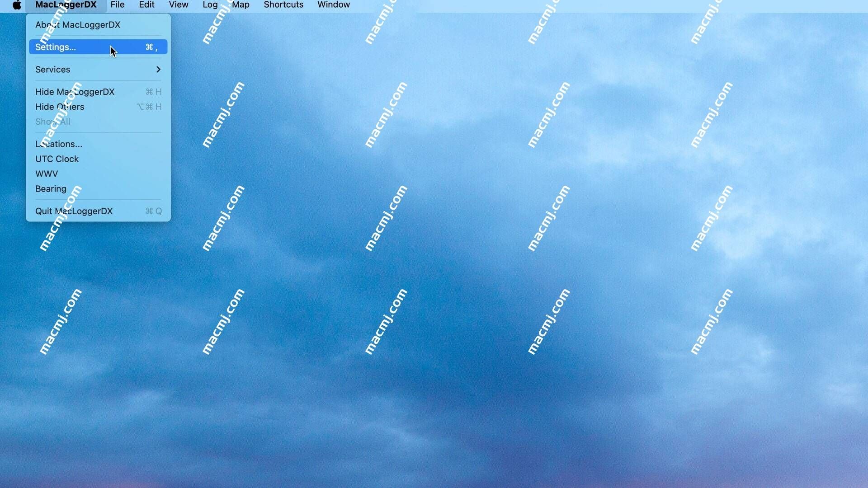This screenshot has height=488, width=868.
Task: Choose About MacLoggerDX
Action: click(98, 25)
